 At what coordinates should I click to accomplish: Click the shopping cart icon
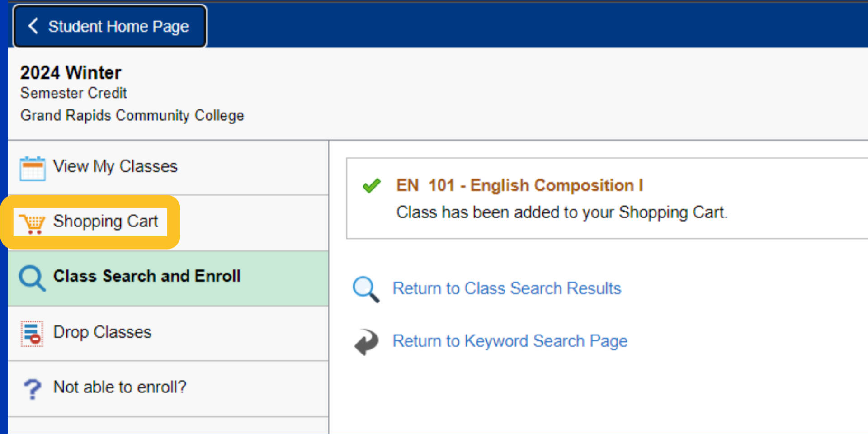coord(32,223)
